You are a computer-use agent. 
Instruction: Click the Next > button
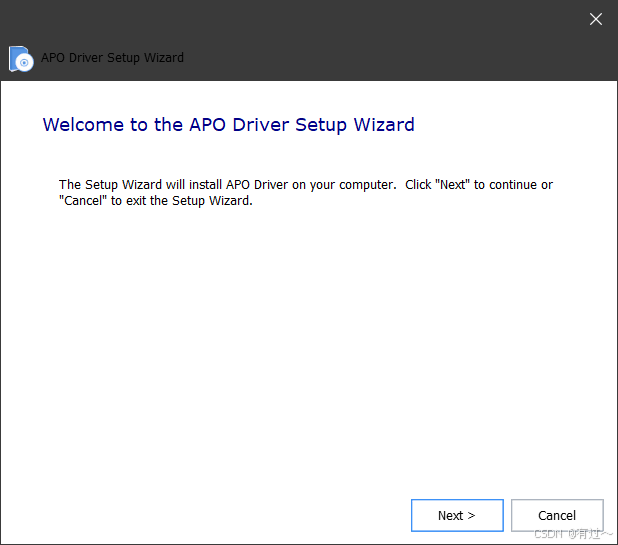click(457, 515)
